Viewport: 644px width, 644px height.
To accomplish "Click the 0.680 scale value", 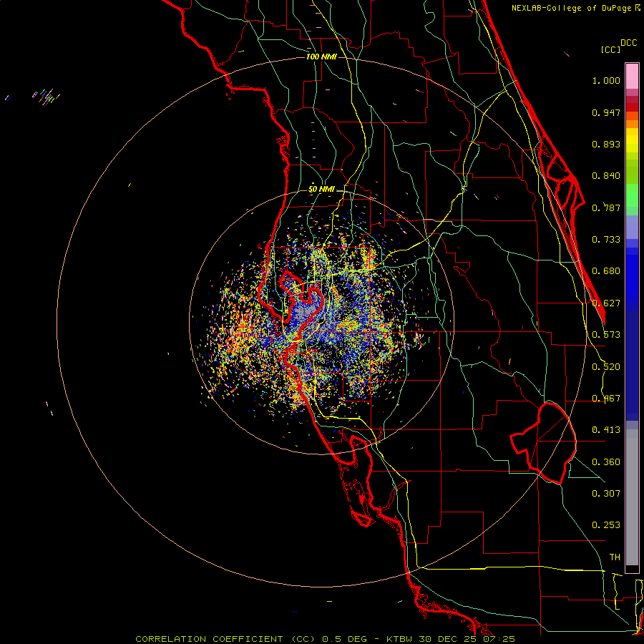I will (606, 271).
